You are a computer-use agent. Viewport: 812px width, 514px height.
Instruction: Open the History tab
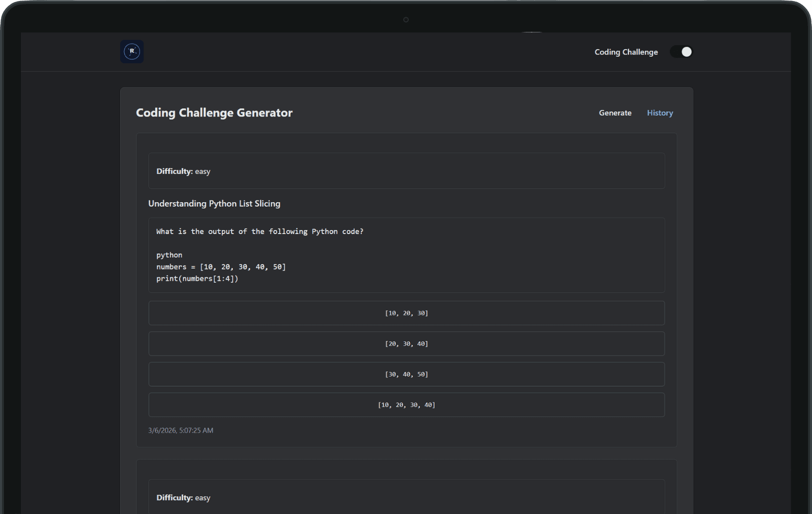pos(660,113)
